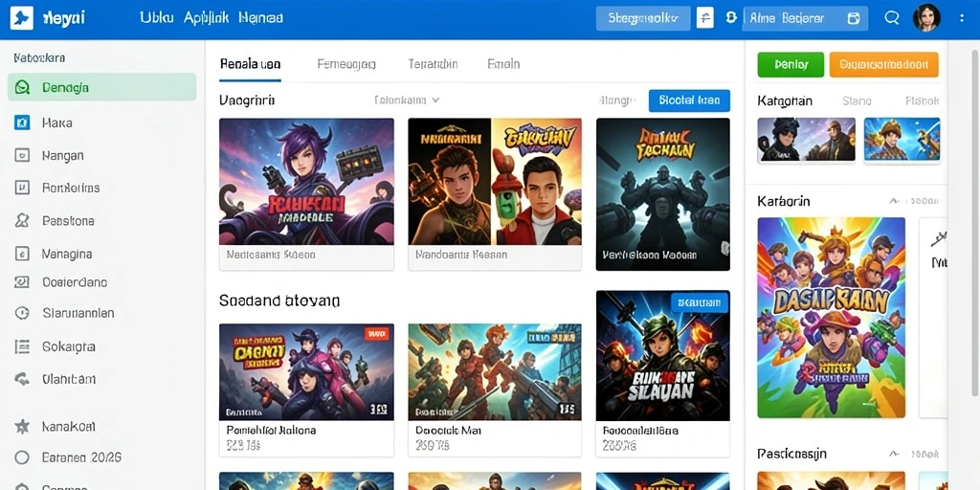Open first small thumbnail under 'Katagonan'

(806, 140)
